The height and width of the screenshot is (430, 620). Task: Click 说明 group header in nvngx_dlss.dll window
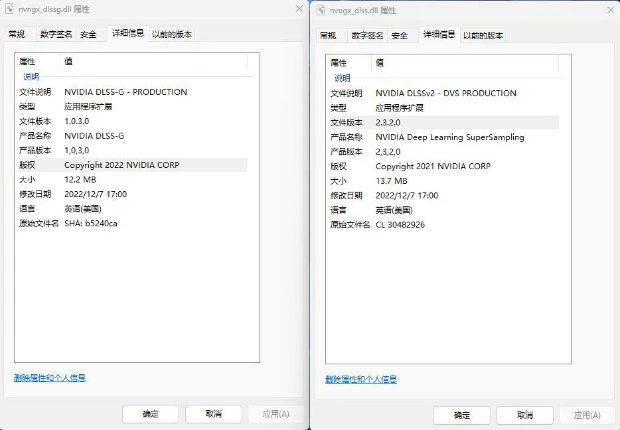point(342,78)
